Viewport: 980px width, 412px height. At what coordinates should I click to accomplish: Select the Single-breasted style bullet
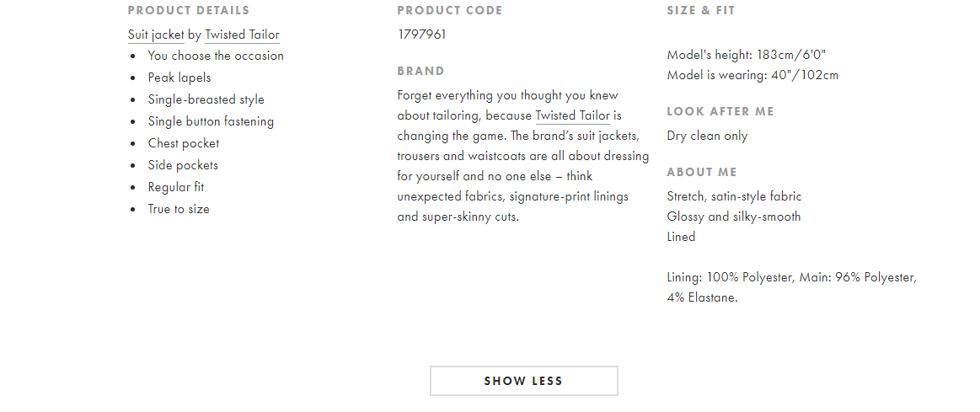coord(206,99)
